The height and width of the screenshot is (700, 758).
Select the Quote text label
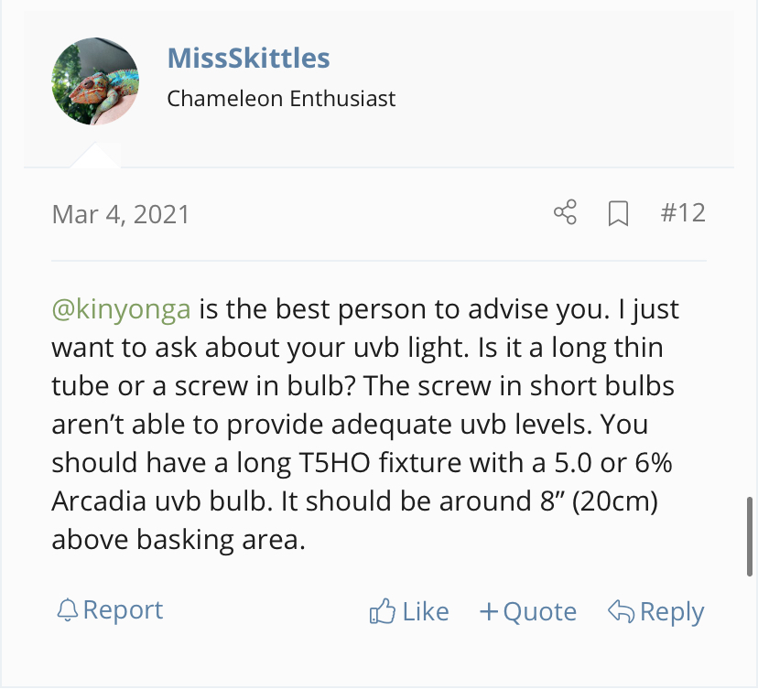(x=539, y=611)
